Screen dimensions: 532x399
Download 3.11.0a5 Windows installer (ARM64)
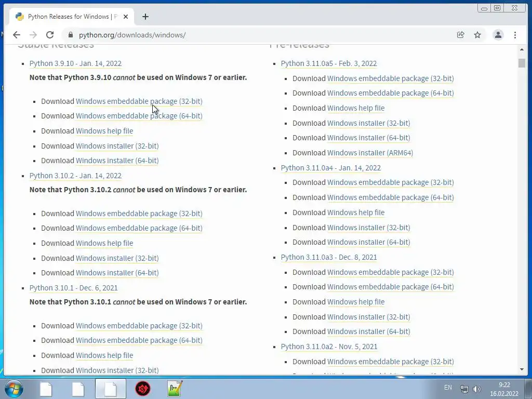(370, 153)
